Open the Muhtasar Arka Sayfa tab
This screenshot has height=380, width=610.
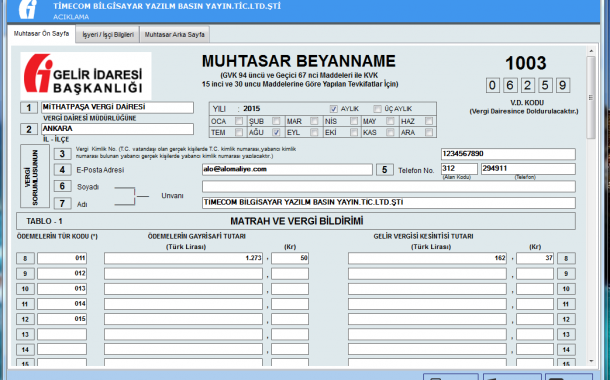coord(175,35)
